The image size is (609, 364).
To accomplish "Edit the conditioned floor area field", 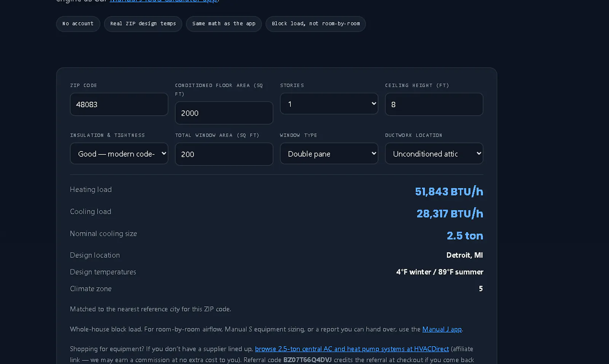I will (224, 113).
